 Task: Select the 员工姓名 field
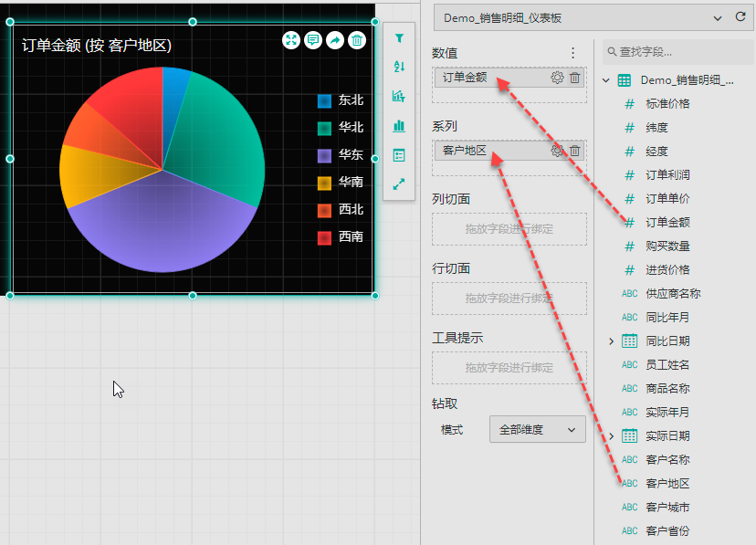coord(667,365)
